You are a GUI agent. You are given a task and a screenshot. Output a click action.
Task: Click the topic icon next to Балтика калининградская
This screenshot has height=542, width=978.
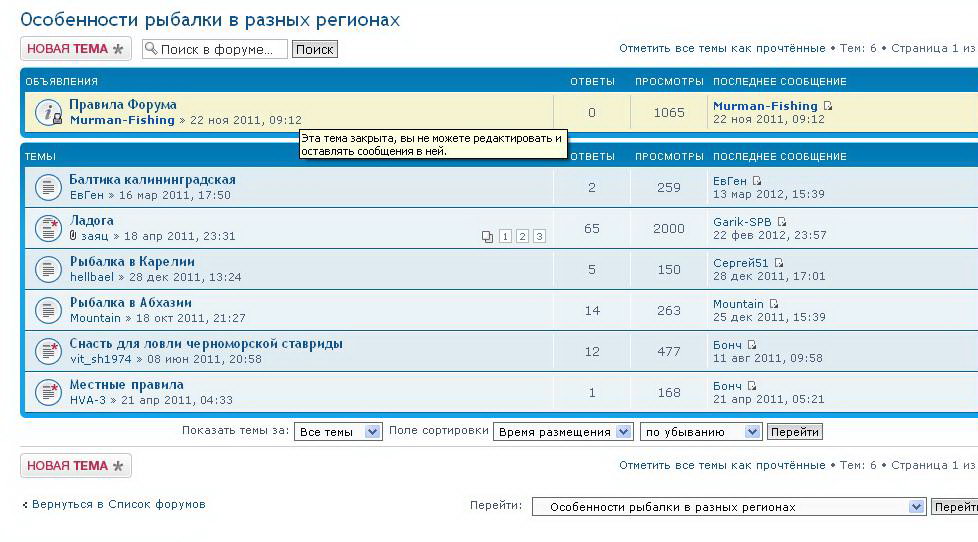pos(49,187)
